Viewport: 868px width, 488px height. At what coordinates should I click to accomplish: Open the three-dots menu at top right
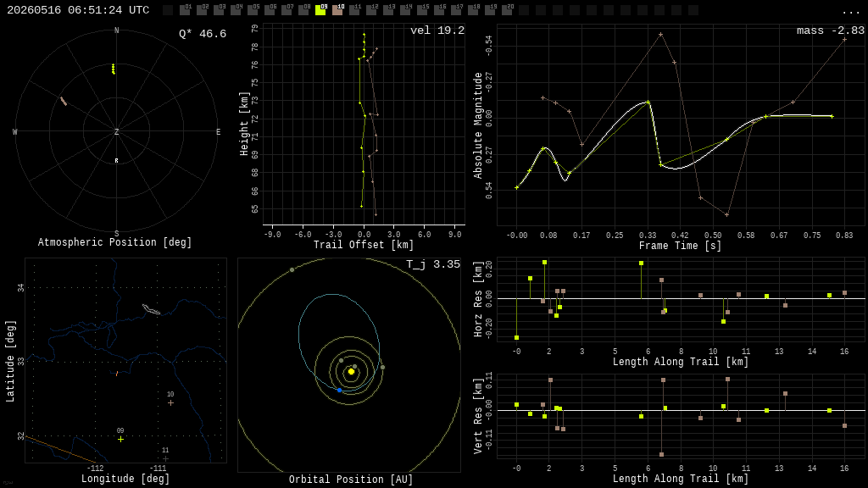coord(849,12)
